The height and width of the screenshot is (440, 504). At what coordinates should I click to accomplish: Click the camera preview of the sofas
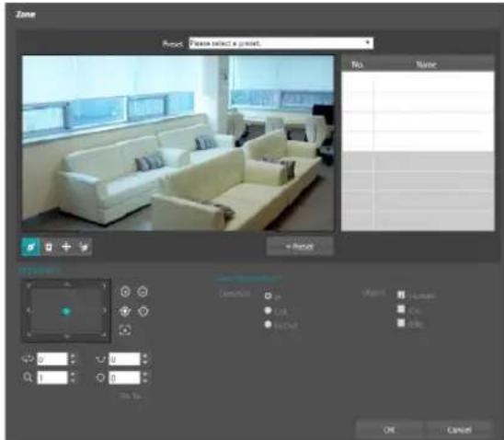[178, 143]
